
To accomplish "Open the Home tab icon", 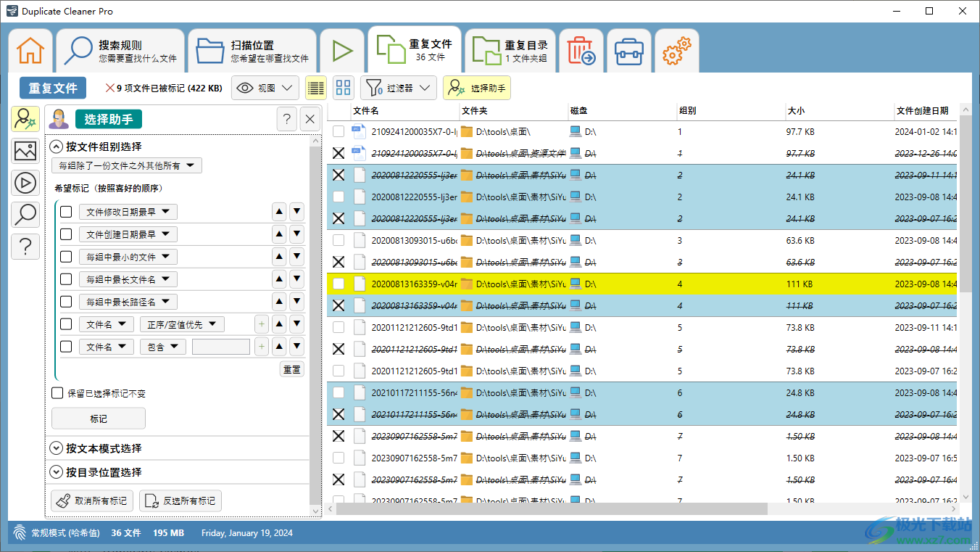I will tap(30, 51).
